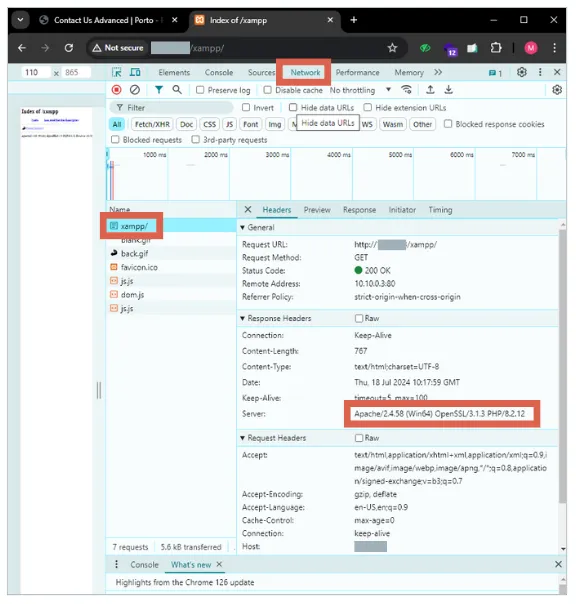Select the back.gif request row

tap(171, 253)
